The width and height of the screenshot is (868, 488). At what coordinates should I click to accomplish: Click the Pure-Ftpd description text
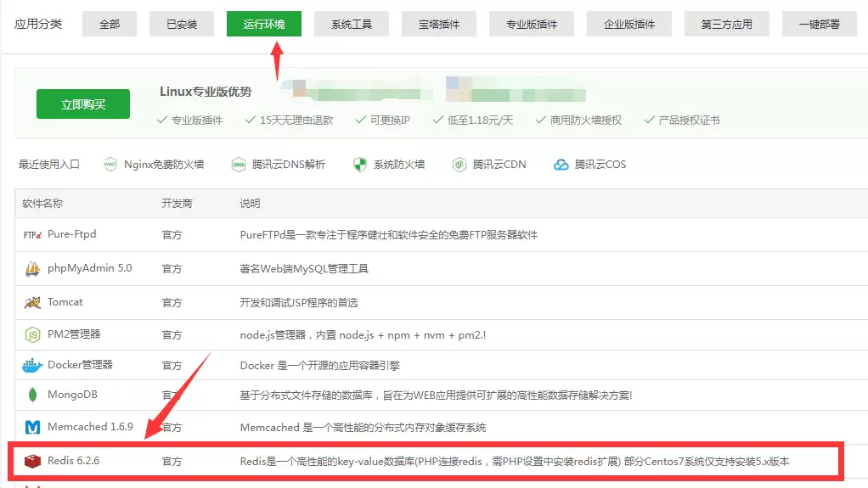[389, 235]
